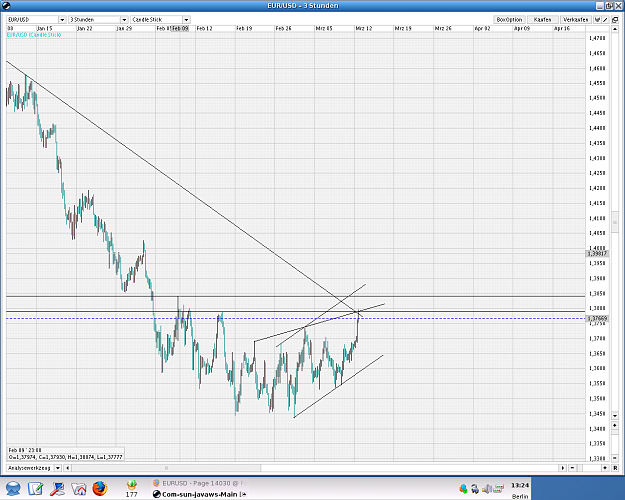The width and height of the screenshot is (625, 500).
Task: Open the system tools icon in taskbar
Action: click(x=57, y=488)
